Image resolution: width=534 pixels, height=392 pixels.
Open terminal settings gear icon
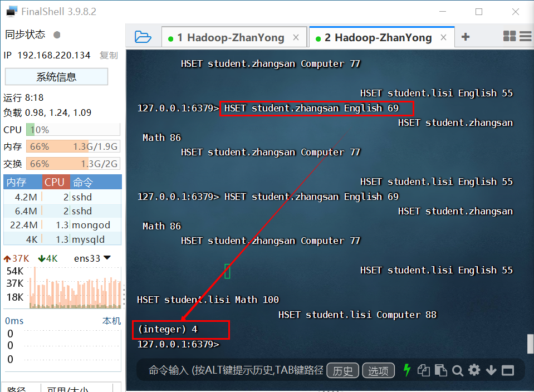click(x=474, y=370)
